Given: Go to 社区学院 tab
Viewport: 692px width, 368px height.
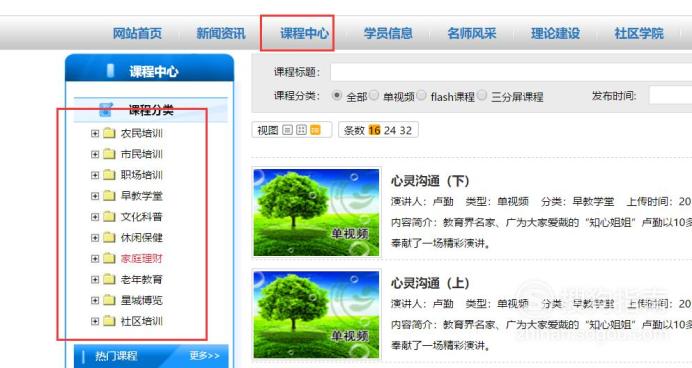Looking at the screenshot, I should point(639,34).
